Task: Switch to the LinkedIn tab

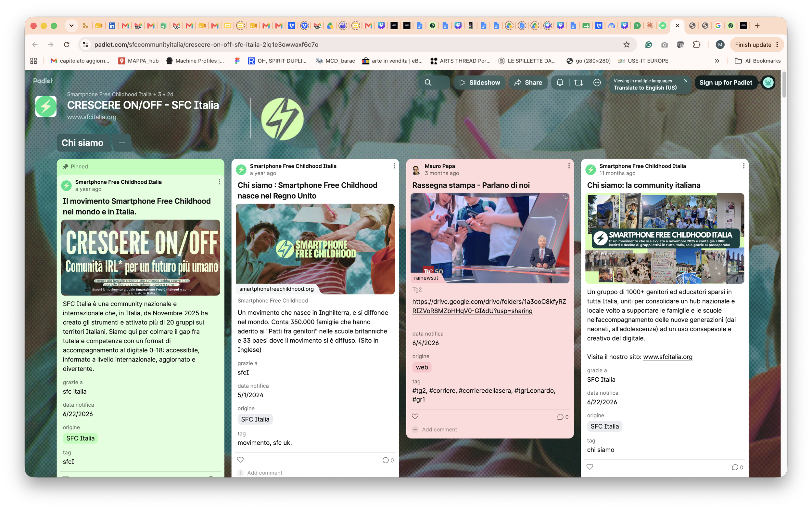Action: [112, 26]
